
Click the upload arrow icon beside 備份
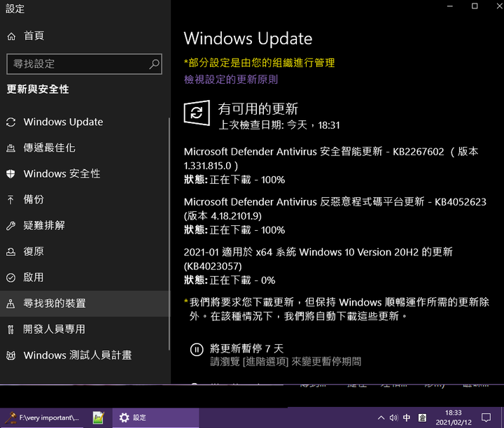[10, 200]
